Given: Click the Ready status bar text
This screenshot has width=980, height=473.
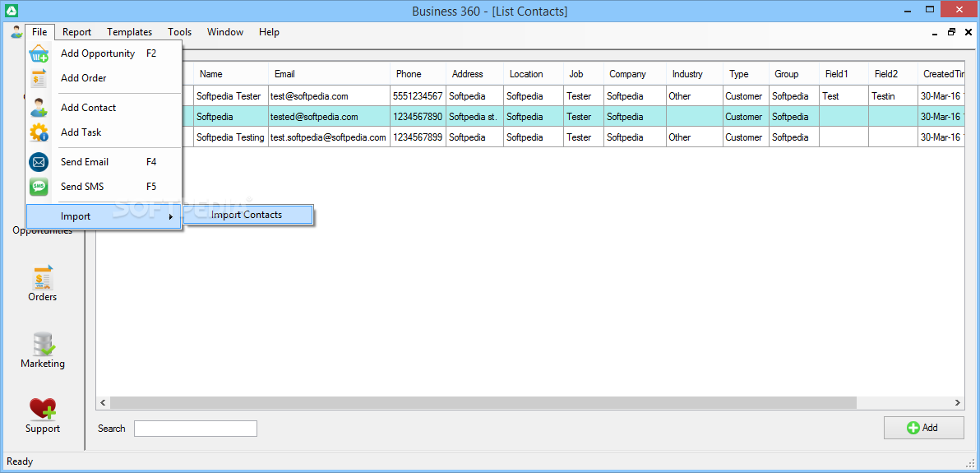Looking at the screenshot, I should pos(20,461).
